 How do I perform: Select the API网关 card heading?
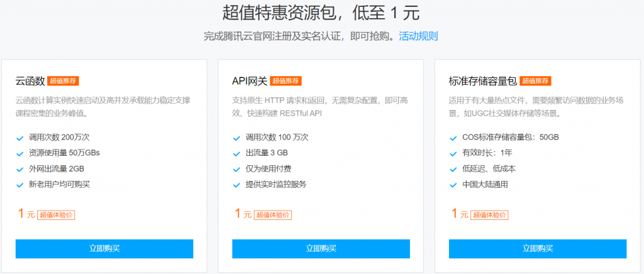[x=250, y=81]
